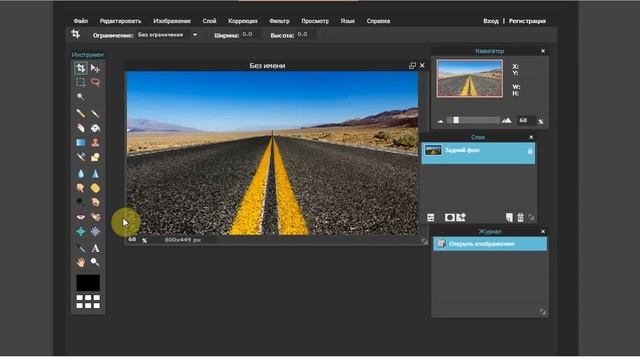Screen dimensions: 640x360
Task: Select the Smudge finger tool
Action: click(x=81, y=188)
